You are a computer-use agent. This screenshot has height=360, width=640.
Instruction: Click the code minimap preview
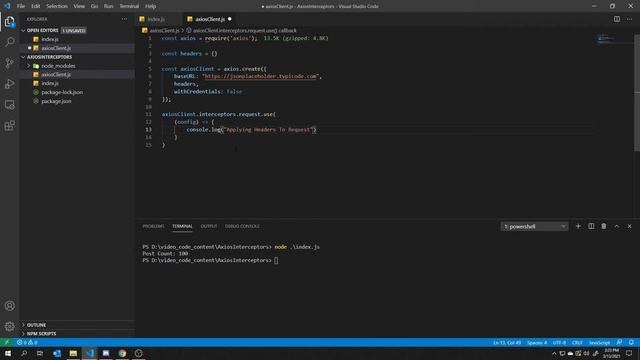point(606,39)
